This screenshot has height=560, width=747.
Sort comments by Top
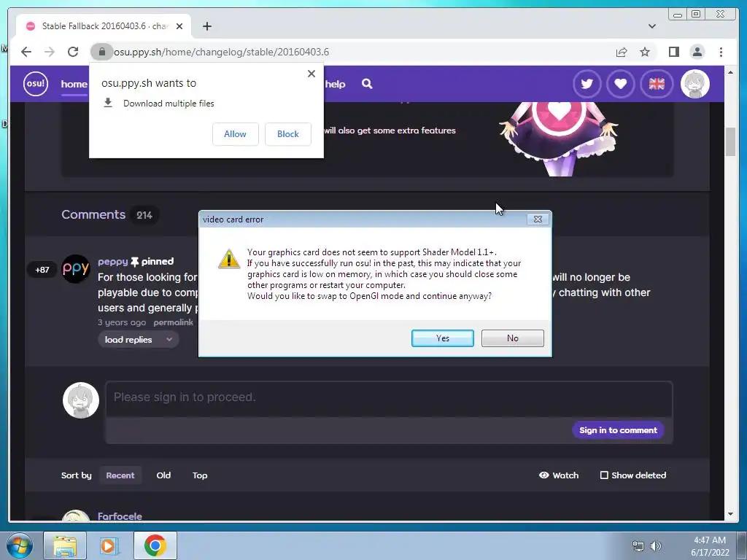[x=200, y=475]
